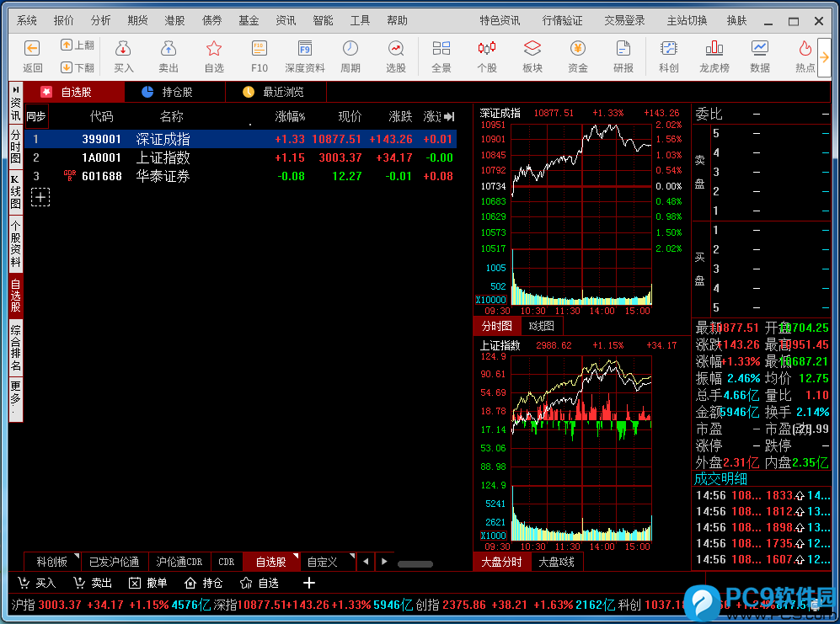Click the 交易登录 trade login button

pos(624,20)
